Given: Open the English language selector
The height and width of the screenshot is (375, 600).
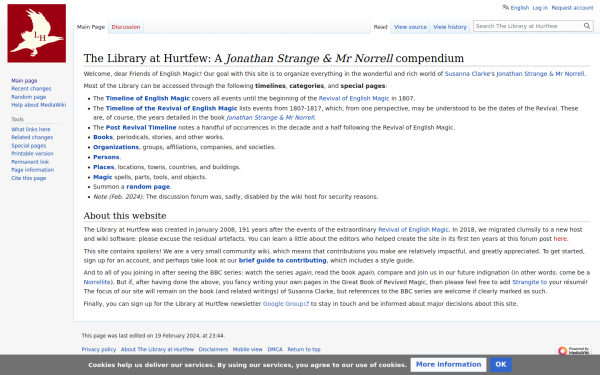Looking at the screenshot, I should (x=520, y=8).
